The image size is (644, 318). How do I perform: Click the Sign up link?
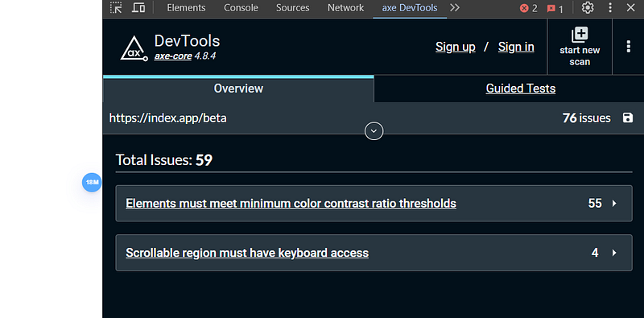point(456,47)
